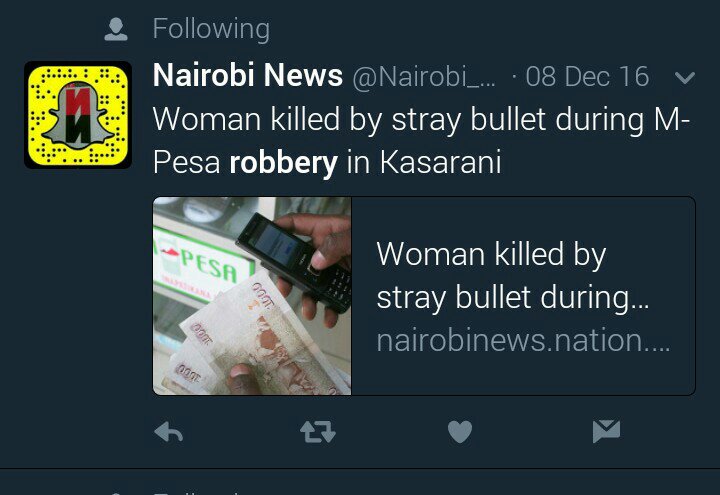Tap the reply arrow icon
This screenshot has width=720, height=495.
(x=169, y=432)
